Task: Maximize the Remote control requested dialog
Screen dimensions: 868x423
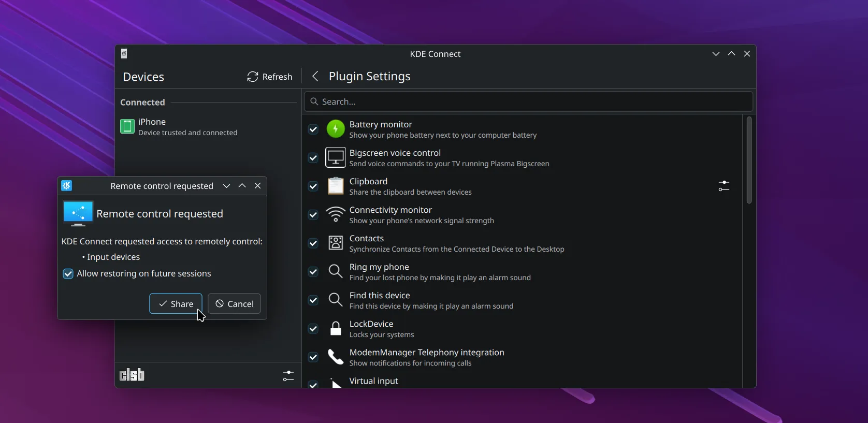Action: [x=242, y=186]
